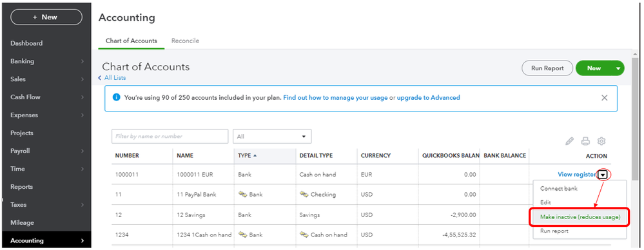644x250 pixels.
Task: Click the Run Report button
Action: click(547, 68)
